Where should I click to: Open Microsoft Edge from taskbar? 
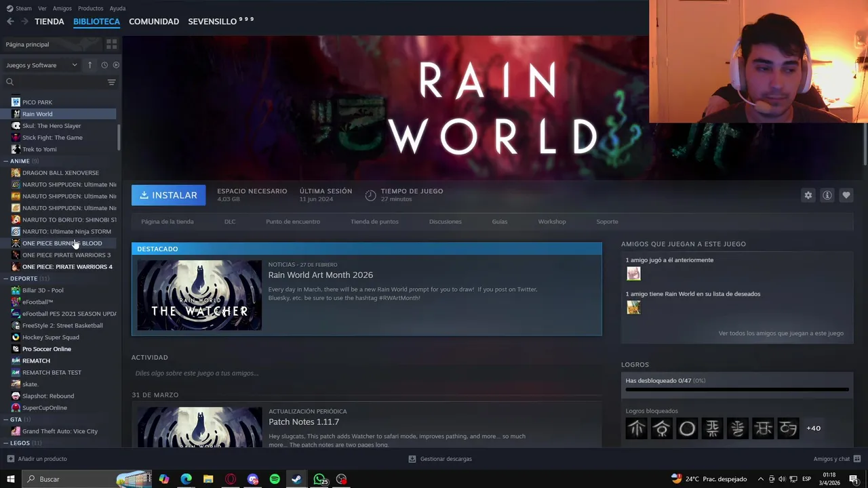tap(186, 479)
